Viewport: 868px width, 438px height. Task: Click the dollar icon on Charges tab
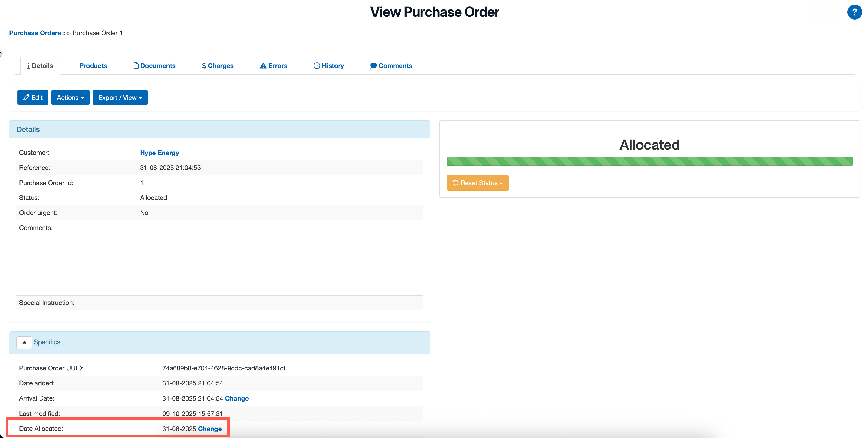point(204,66)
